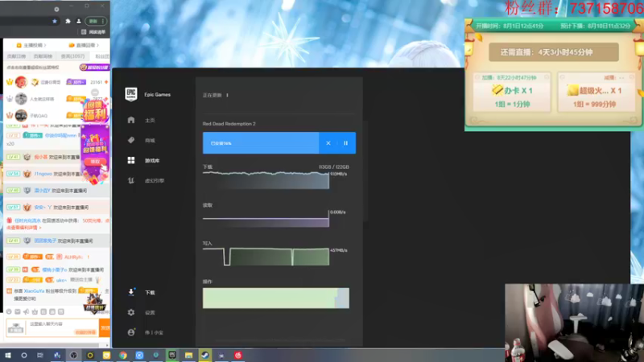Open the 主播投稿 link
Image resolution: width=644 pixels, height=362 pixels.
[31, 45]
